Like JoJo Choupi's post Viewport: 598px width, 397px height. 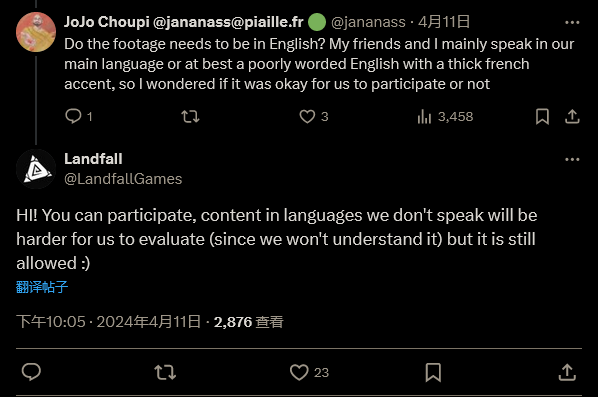(313, 116)
